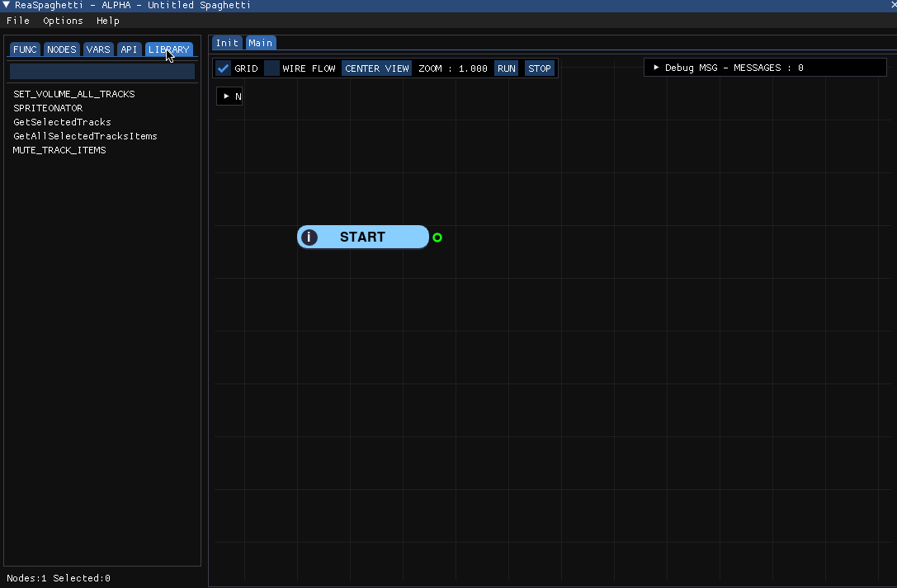Show the API tab
The image size is (897, 588).
pyautogui.click(x=129, y=49)
